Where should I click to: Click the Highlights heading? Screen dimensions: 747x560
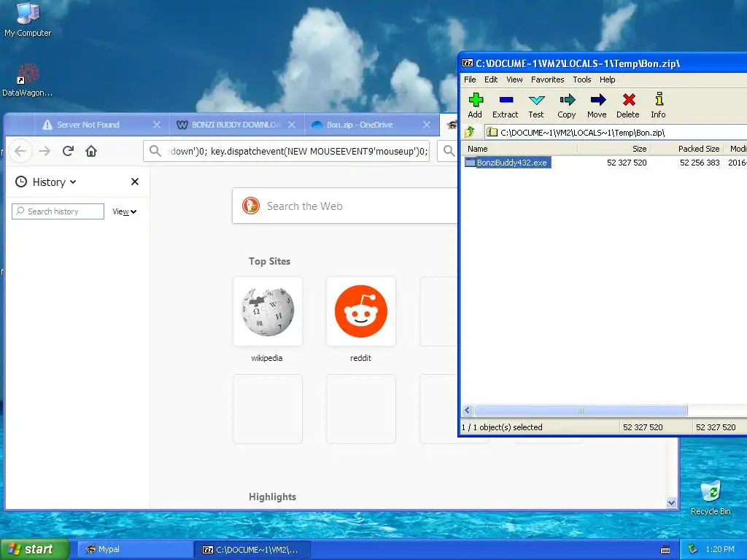pos(272,497)
